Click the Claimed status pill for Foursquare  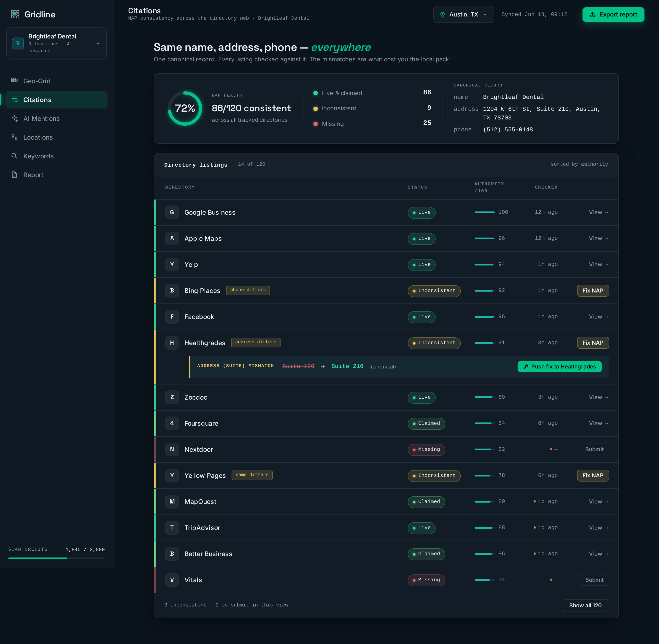(426, 423)
